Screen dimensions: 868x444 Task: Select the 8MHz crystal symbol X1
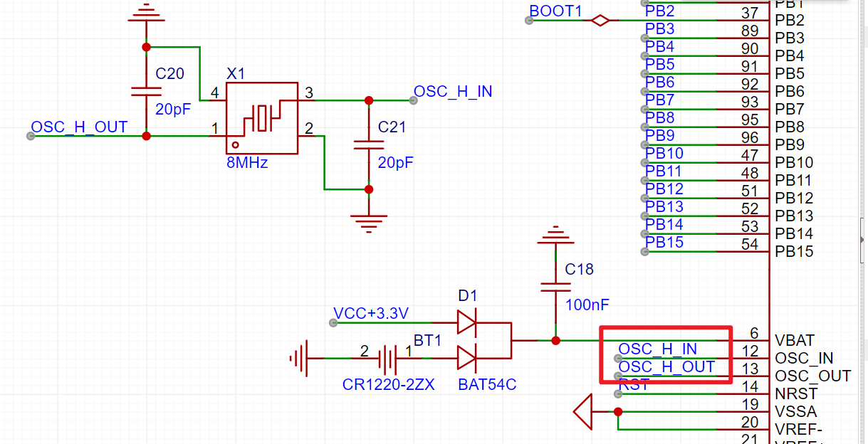tap(261, 117)
